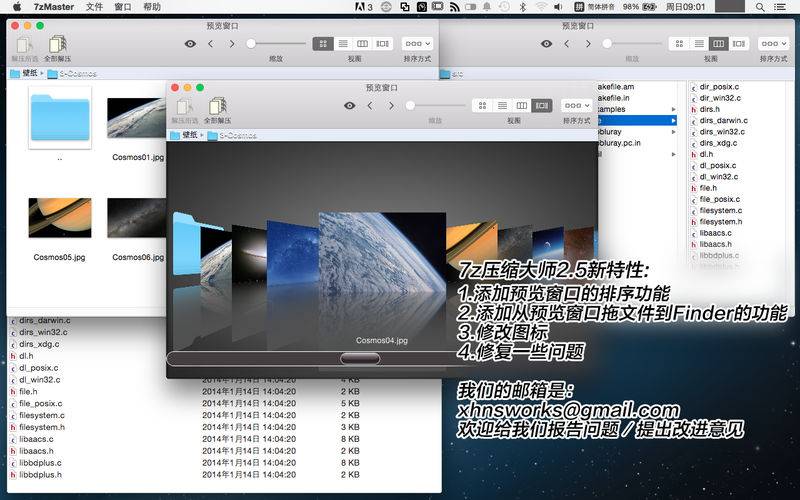Toggle the Quick Look eye in the front window

coord(349,106)
